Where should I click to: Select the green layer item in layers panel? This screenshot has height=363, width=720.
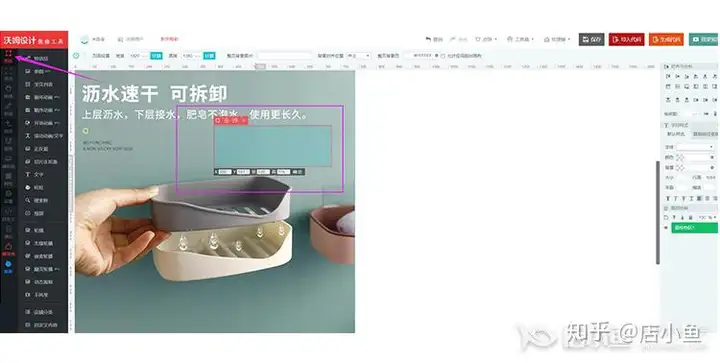tap(694, 228)
